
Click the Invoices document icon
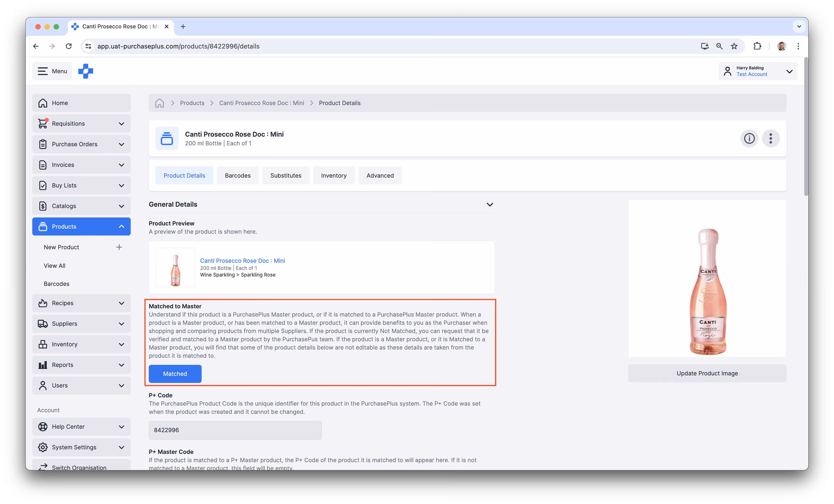pos(43,165)
